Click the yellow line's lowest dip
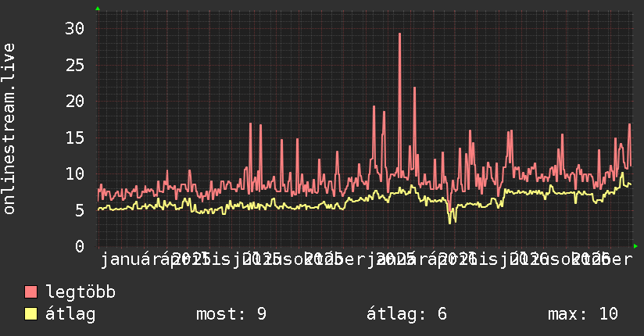The height and width of the screenshot is (336, 644). (451, 221)
